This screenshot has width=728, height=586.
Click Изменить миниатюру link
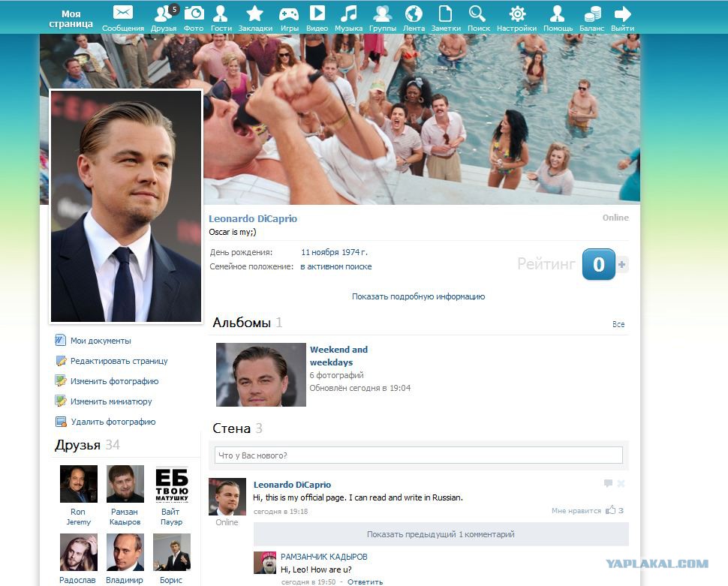(111, 401)
